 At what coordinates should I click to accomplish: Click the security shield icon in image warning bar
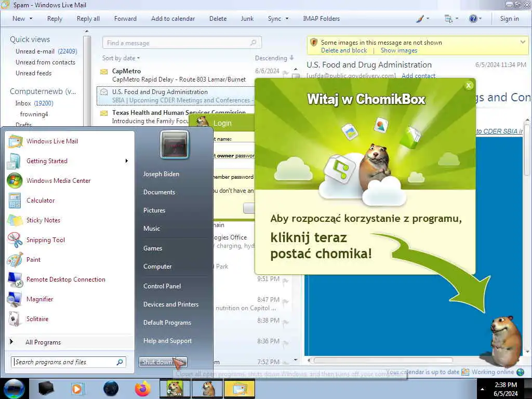coord(313,42)
